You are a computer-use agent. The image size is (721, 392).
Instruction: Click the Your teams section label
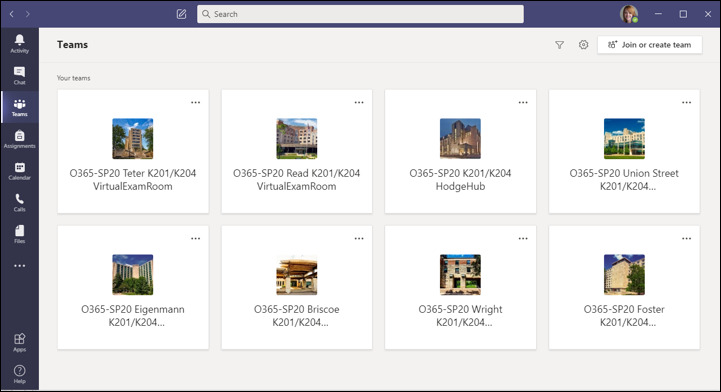tap(74, 78)
